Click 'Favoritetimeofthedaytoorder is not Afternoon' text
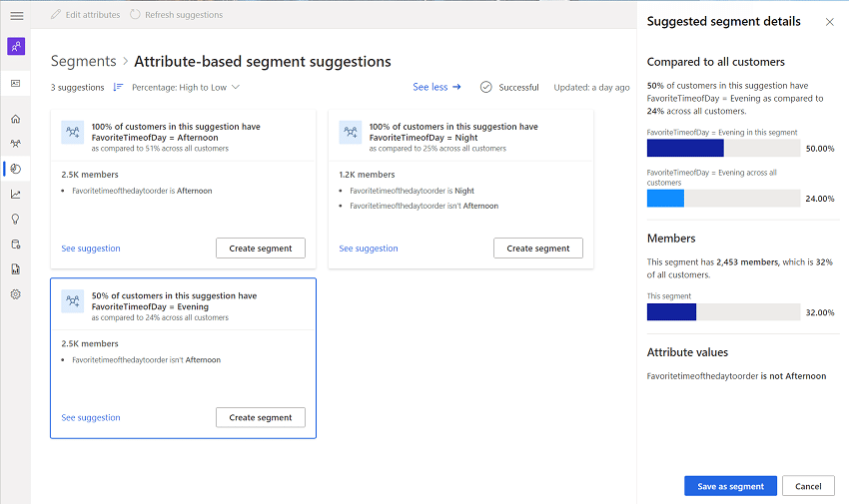Image resolution: width=849 pixels, height=504 pixels. coord(736,376)
